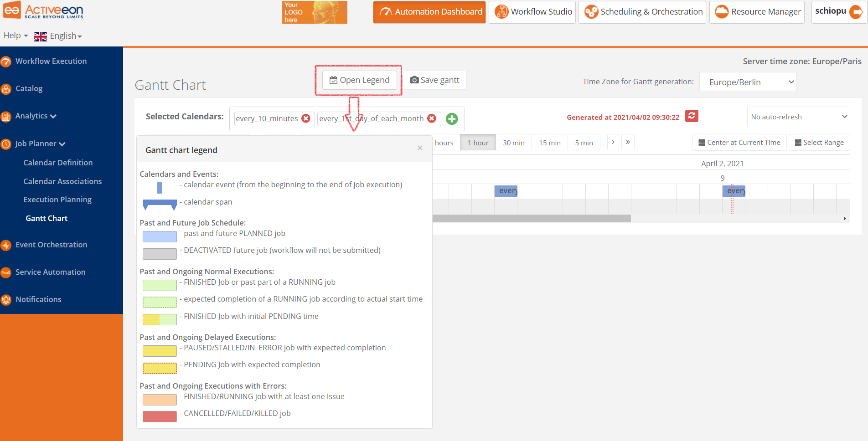Select Gantt Chart in sidebar
Screen dimensions: 868x441
46,218
